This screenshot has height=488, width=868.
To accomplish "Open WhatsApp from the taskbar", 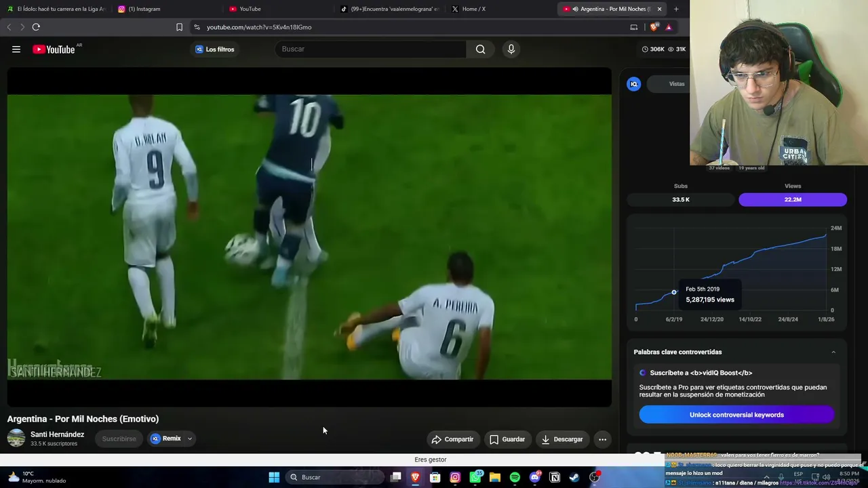I will (x=475, y=477).
